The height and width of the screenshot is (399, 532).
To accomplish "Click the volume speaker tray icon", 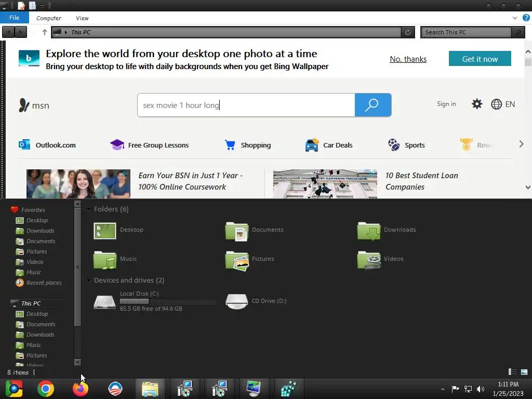I will point(480,389).
